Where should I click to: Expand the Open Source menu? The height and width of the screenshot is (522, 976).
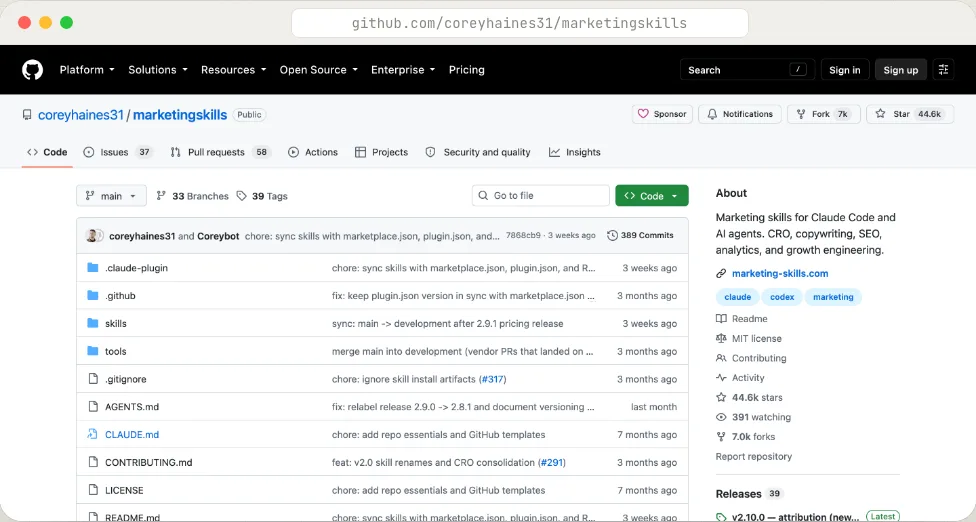319,70
